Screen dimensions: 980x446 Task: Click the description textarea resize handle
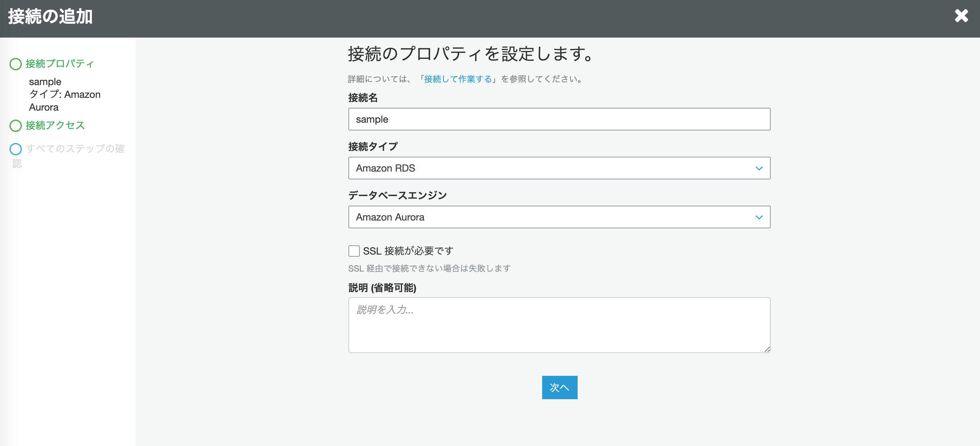click(767, 350)
